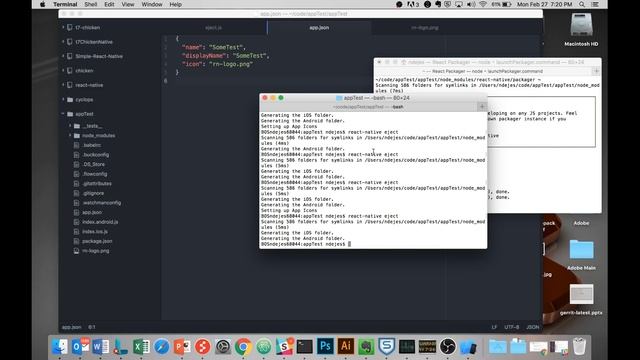Screen dimensions: 640x360
Task: Open .babelrc in the tree view
Action: (x=91, y=145)
